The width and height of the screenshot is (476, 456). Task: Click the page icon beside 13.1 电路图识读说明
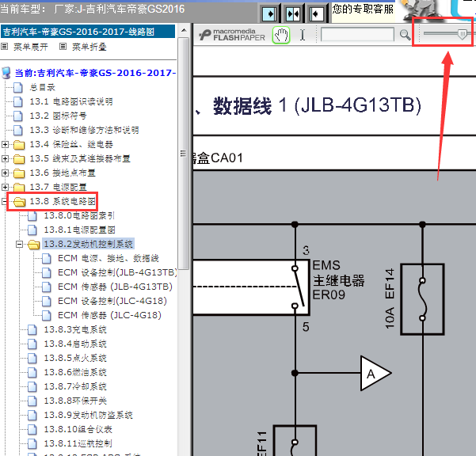pos(18,102)
